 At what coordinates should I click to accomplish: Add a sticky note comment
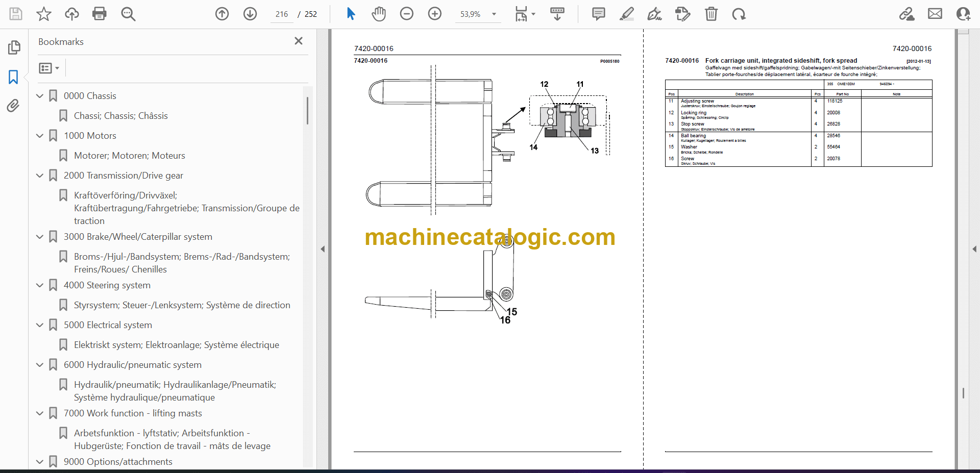598,14
